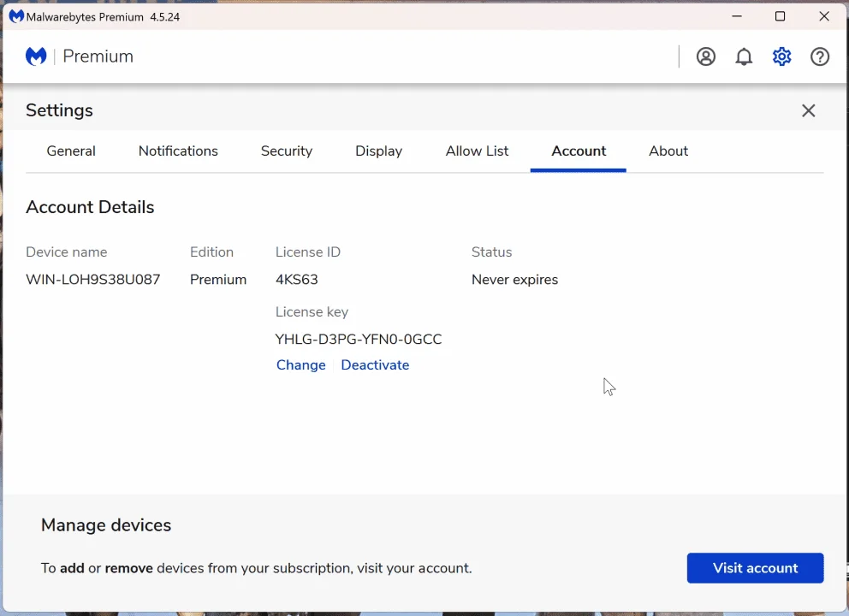This screenshot has height=616, width=849.
Task: Click the license key YHLG-D3PG-YFN0-0GCC
Action: click(x=359, y=340)
